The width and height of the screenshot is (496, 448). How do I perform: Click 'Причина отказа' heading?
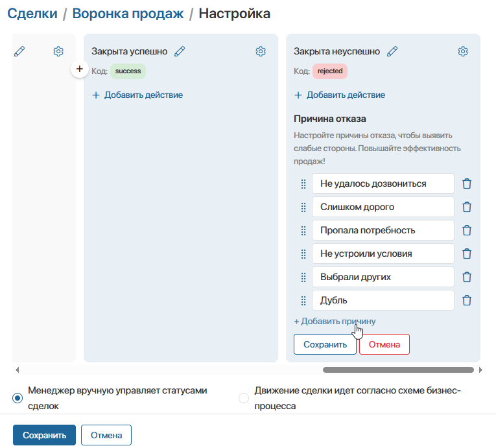[329, 119]
